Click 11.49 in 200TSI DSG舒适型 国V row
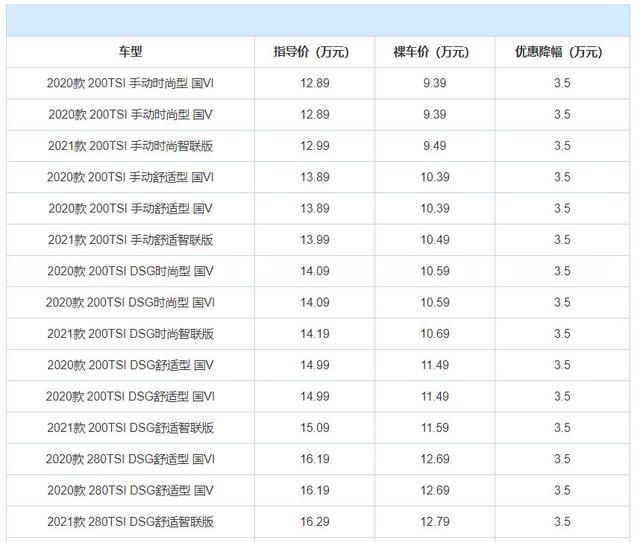 (435, 365)
